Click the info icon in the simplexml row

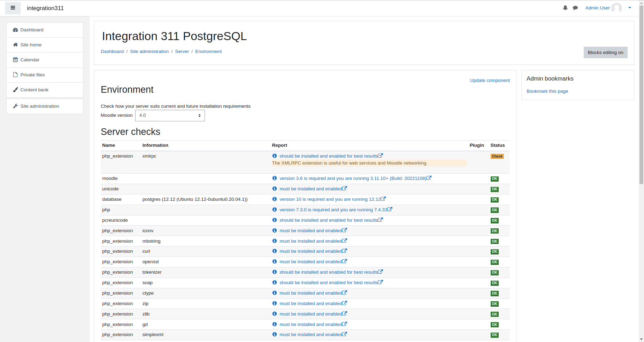pyautogui.click(x=275, y=334)
